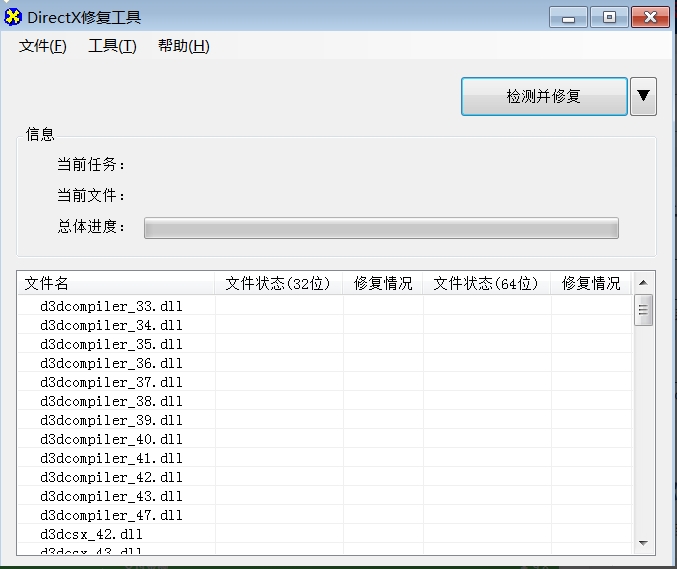Select row d3dcompiler_35.dll
This screenshot has height=569, width=677.
pos(325,344)
